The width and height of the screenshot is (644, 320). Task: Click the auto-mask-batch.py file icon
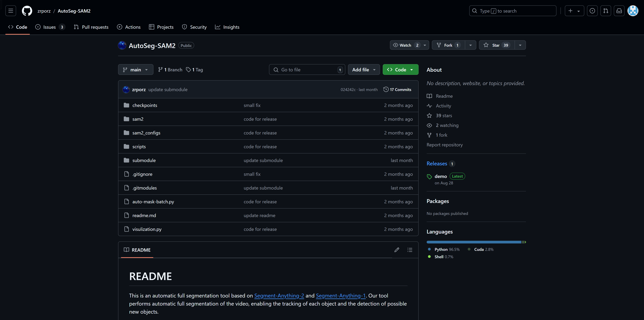click(x=126, y=201)
